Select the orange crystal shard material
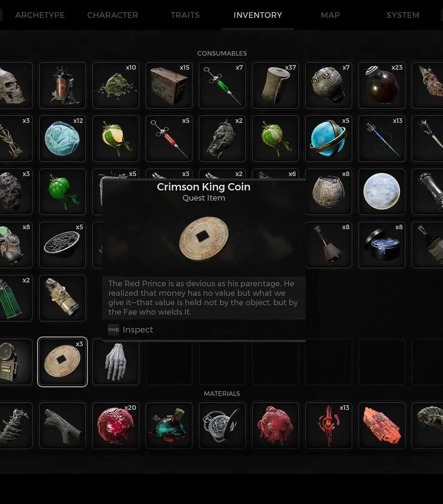This screenshot has height=504, width=443. tap(382, 425)
